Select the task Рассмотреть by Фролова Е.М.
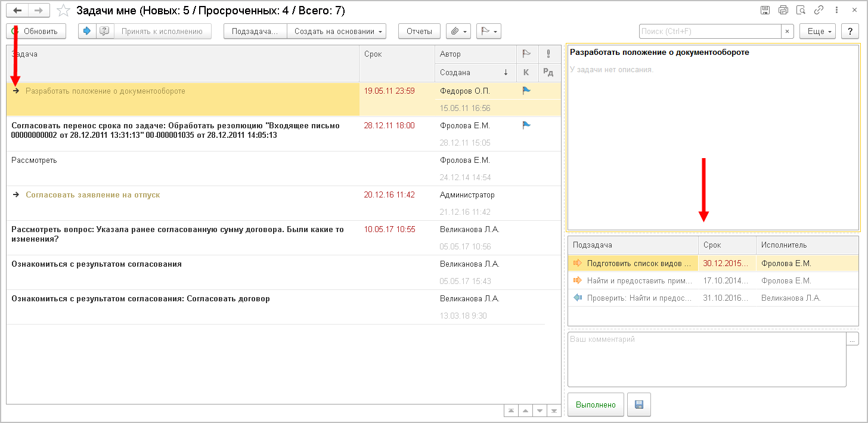The width and height of the screenshot is (868, 423). pyautogui.click(x=34, y=160)
